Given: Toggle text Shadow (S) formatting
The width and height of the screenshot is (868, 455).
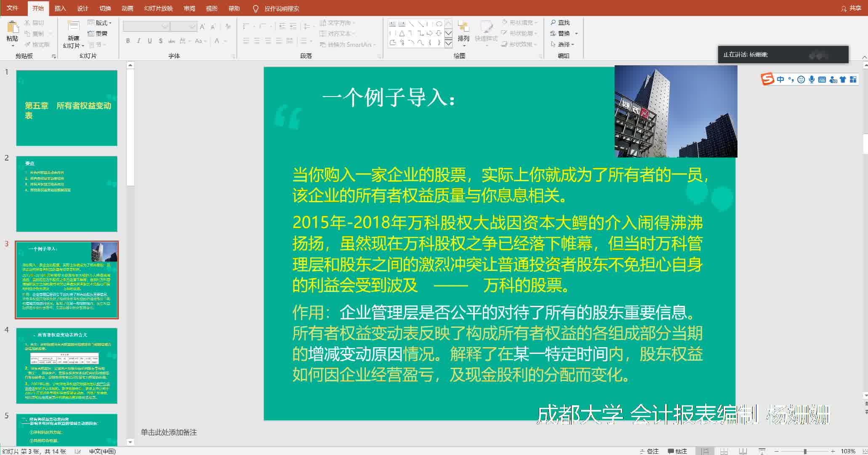Looking at the screenshot, I should (160, 41).
